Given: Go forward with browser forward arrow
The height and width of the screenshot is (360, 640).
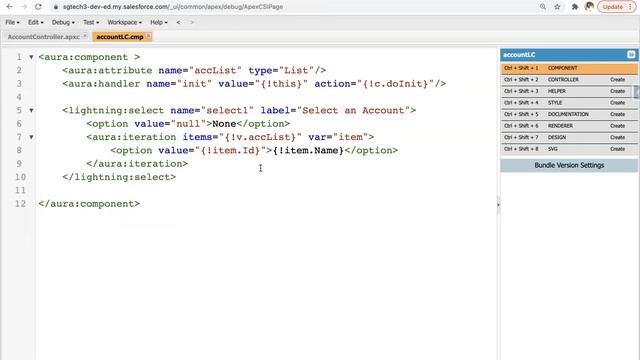Looking at the screenshot, I should point(24,7).
